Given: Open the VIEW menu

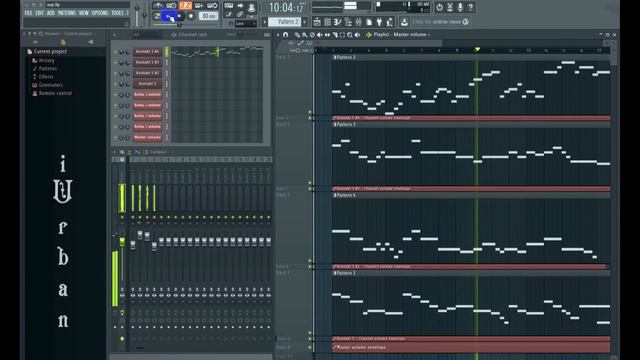Looking at the screenshot, I should 84,13.
